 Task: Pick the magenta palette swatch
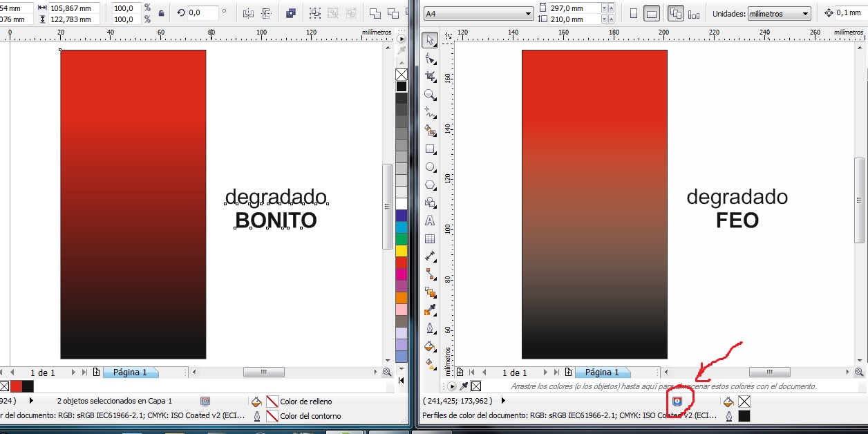click(402, 274)
